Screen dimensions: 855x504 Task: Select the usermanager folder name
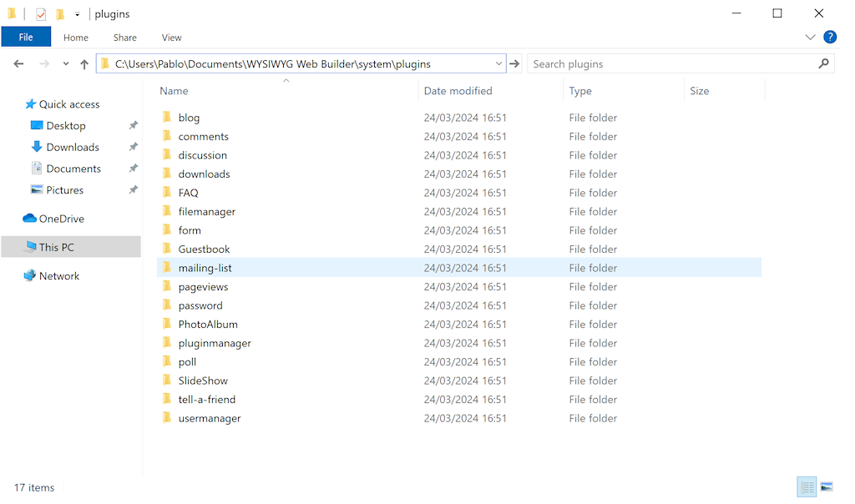[x=210, y=418]
